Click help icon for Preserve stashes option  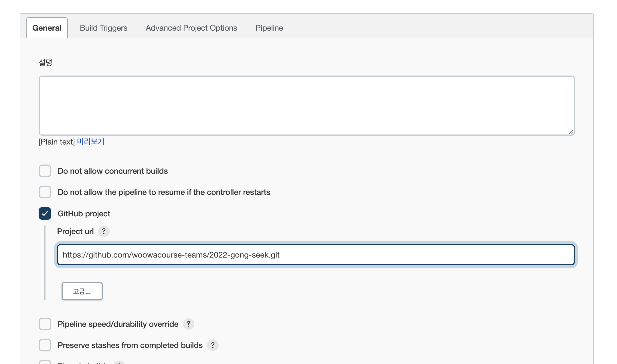[213, 345]
